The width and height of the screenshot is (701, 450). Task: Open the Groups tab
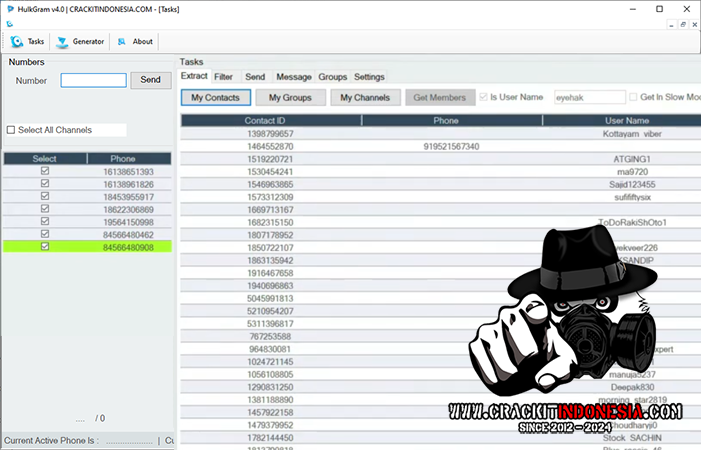(x=332, y=77)
